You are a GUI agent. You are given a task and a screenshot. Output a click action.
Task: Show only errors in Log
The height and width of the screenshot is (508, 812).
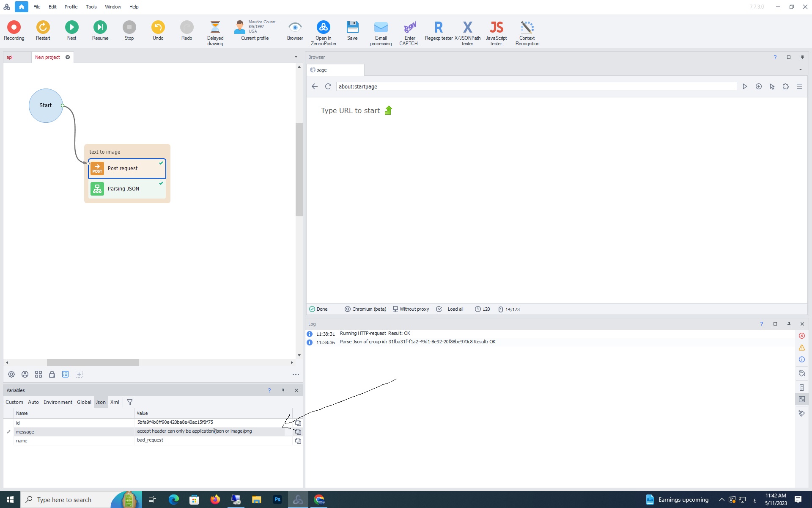[802, 336]
